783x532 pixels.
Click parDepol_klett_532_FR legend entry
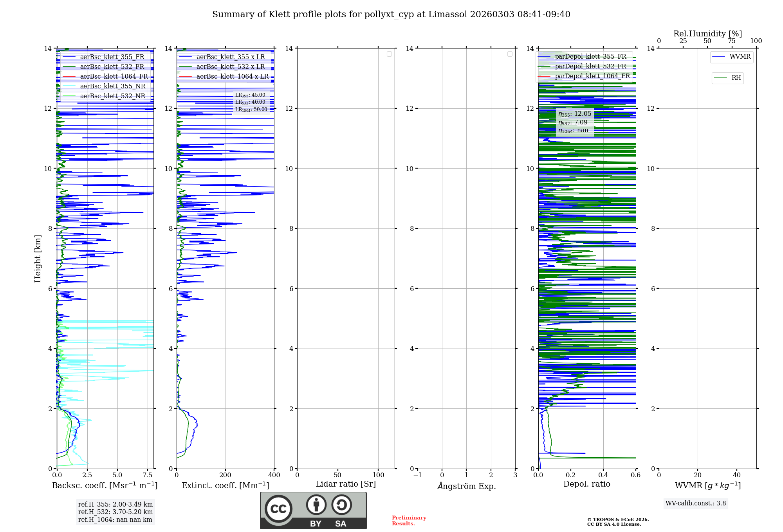coord(590,66)
